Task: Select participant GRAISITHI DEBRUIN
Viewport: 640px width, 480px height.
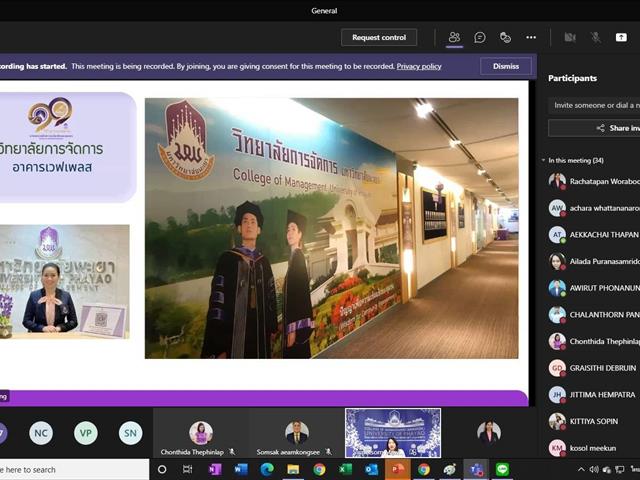Action: point(594,368)
